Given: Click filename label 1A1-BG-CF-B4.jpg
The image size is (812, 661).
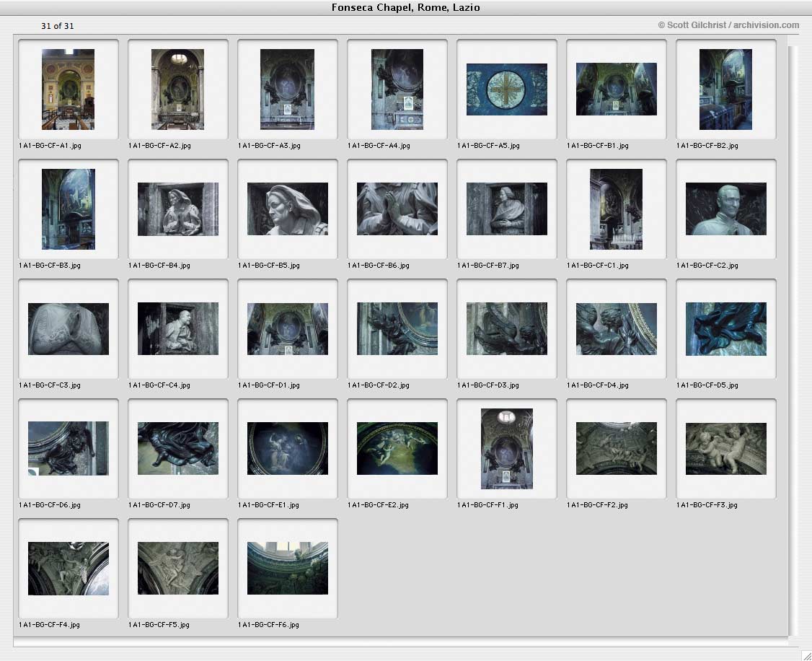Looking at the screenshot, I should (159, 266).
